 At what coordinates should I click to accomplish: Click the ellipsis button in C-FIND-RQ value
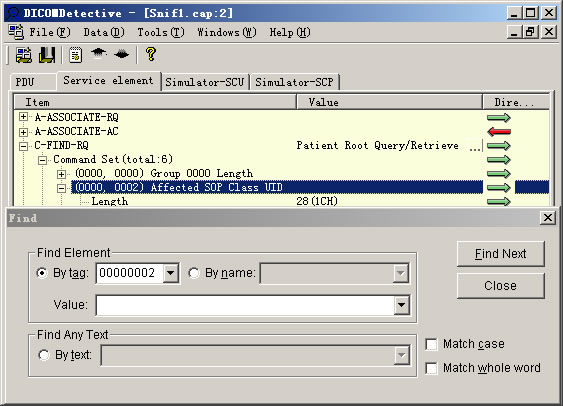click(x=475, y=146)
